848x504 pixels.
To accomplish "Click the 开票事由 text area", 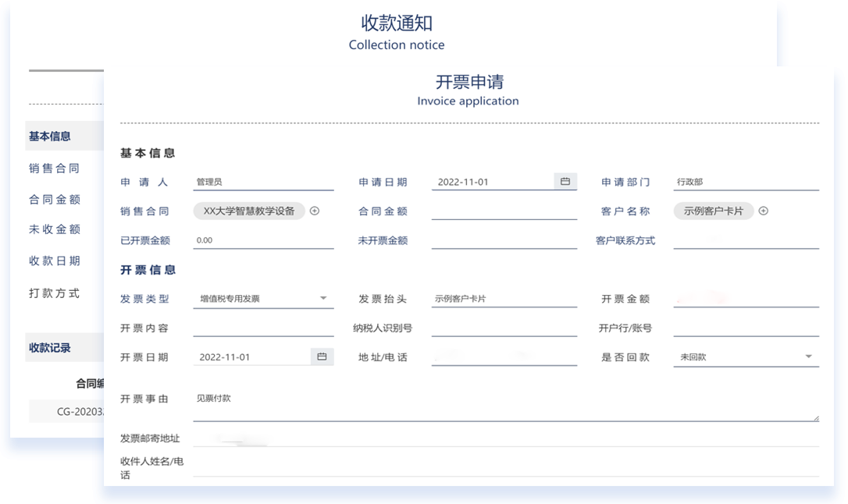I will pos(504,405).
